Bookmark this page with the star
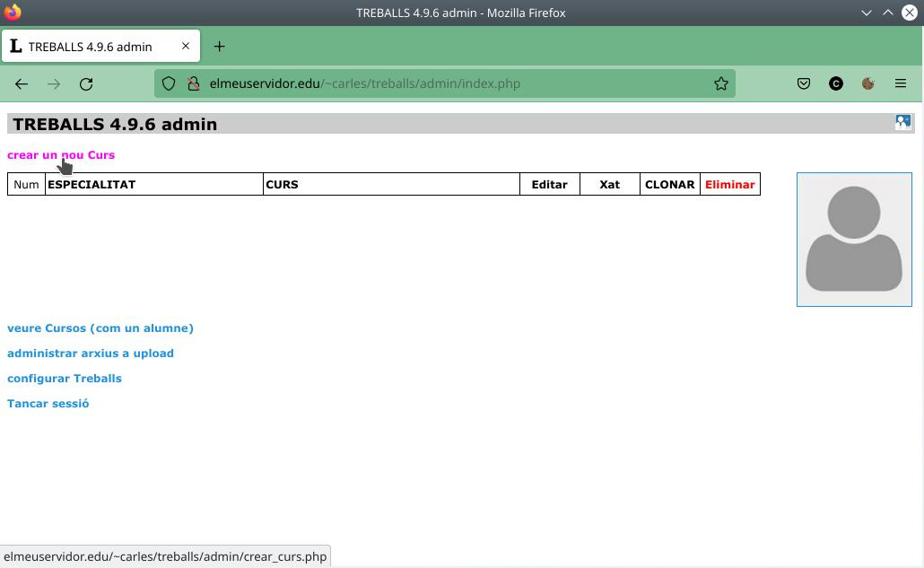 [x=720, y=83]
